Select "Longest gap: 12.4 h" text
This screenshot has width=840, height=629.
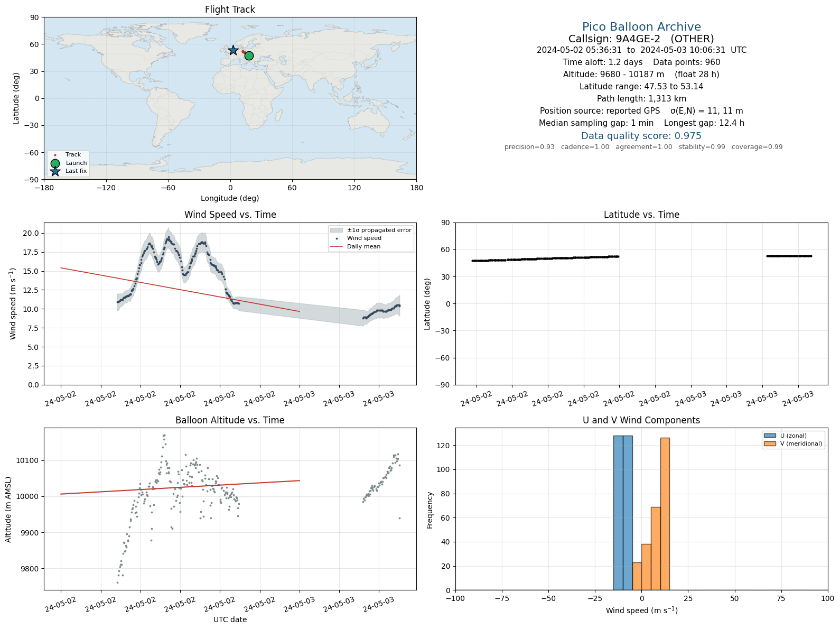click(704, 123)
